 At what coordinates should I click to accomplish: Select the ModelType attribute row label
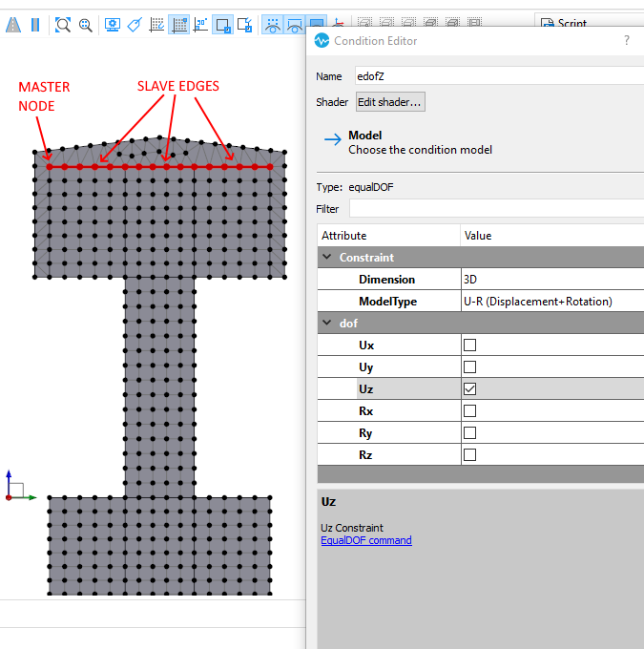click(x=387, y=302)
